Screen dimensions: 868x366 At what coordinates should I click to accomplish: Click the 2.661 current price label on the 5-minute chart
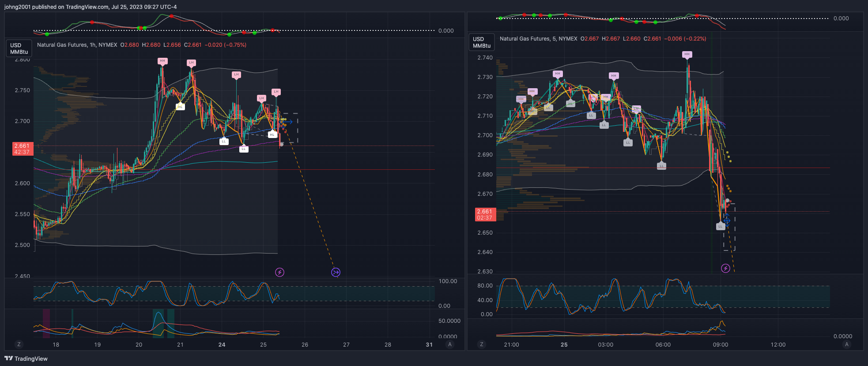(x=485, y=214)
